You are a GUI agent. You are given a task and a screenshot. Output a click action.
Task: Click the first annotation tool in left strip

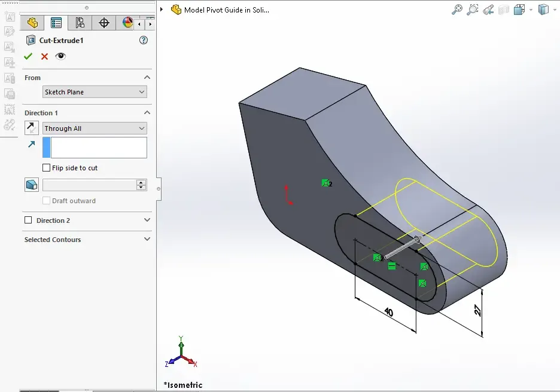coord(10,16)
